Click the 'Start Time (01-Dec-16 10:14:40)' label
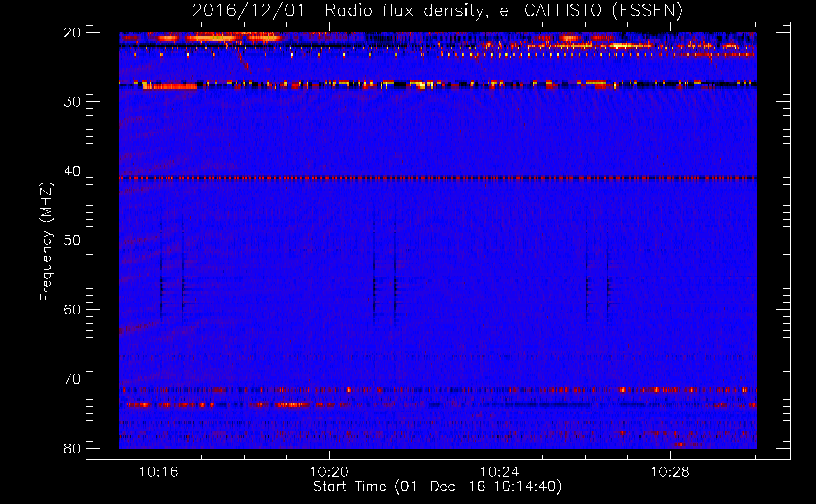816x504 pixels. coord(437,487)
